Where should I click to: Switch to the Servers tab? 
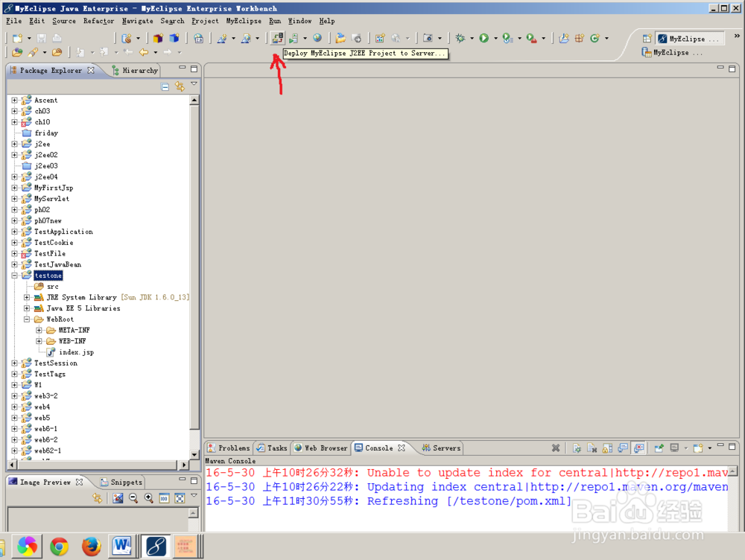click(441, 448)
